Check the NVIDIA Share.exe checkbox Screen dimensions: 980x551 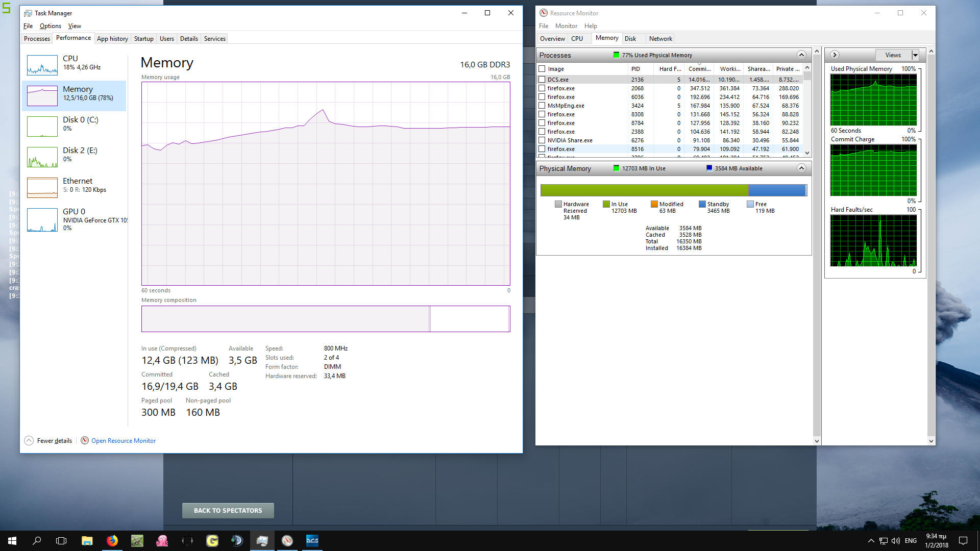542,140
